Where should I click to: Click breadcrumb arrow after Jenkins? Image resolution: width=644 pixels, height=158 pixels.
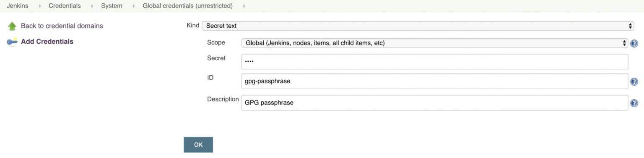point(40,6)
